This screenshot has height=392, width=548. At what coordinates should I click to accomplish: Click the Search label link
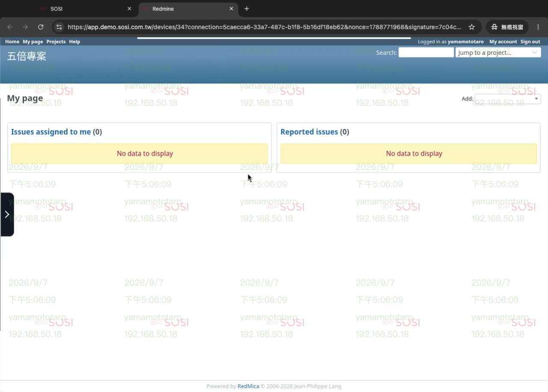click(386, 53)
